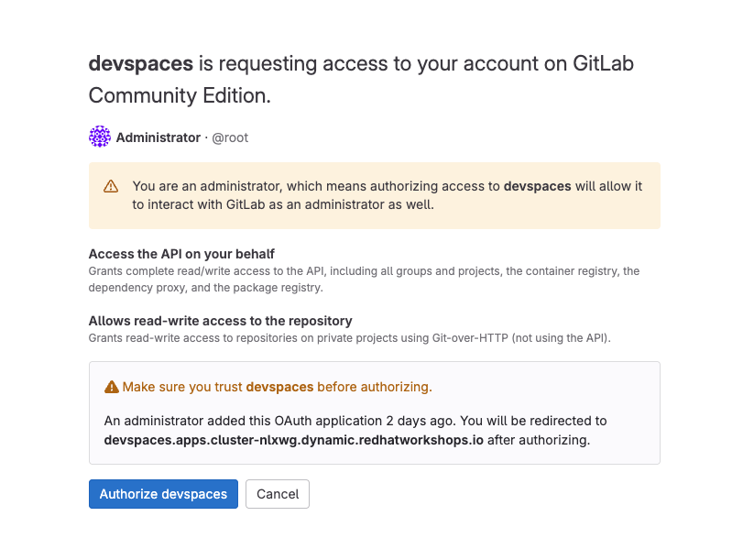Viewport: 754px width, 560px height.
Task: Click the Administrator display name
Action: point(159,137)
